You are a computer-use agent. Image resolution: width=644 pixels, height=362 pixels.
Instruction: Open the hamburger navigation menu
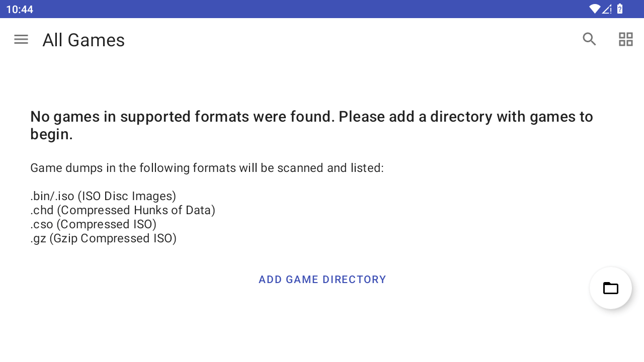[21, 39]
